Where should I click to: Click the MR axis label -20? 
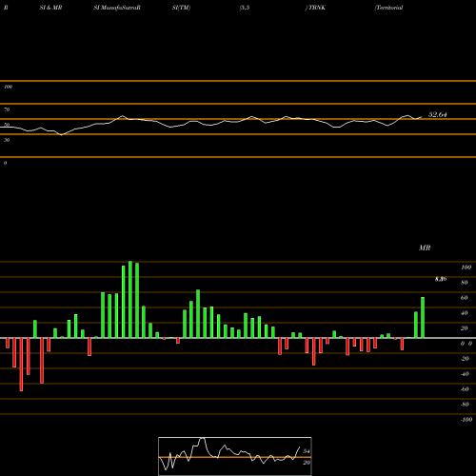click(x=465, y=359)
